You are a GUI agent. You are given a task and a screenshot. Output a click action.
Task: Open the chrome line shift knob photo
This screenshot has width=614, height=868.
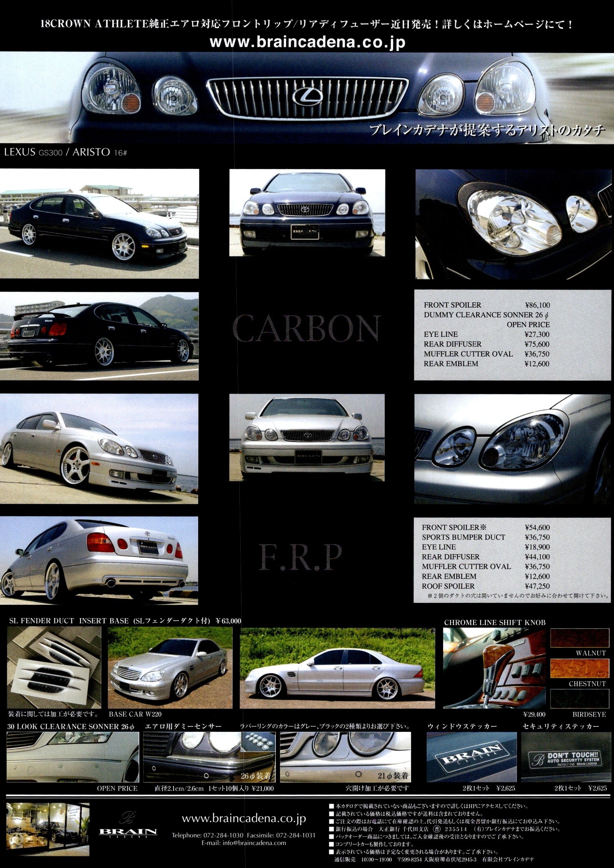click(494, 668)
